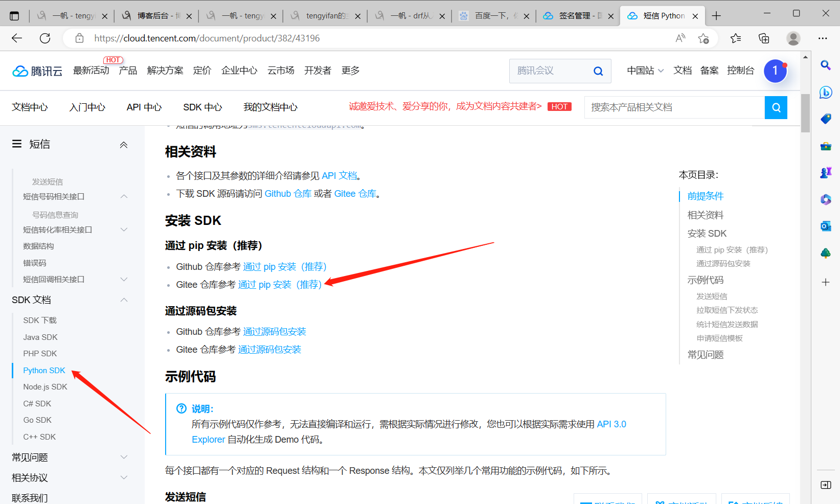840x504 pixels.
Task: Add this page to favorites star icon
Action: click(703, 38)
